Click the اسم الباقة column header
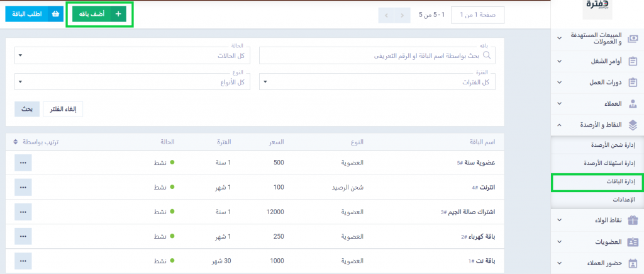This screenshot has height=274, width=644. [482, 142]
